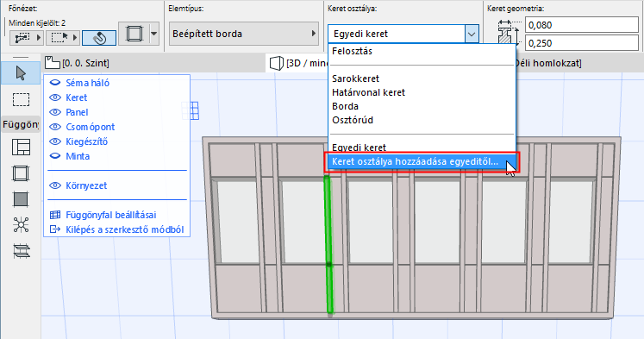This screenshot has width=644, height=339.
Task: Click the 0,080 frame geometry field
Action: 582,25
